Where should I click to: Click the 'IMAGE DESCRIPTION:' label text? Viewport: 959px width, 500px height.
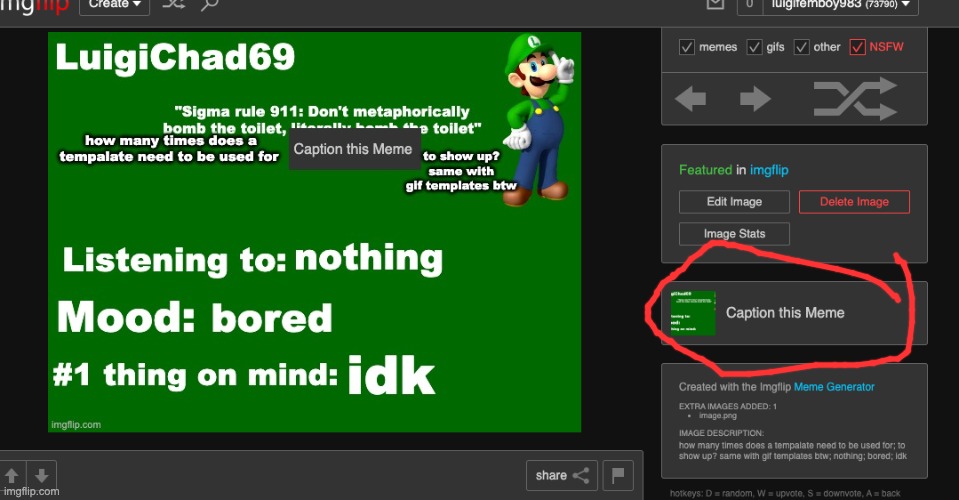click(721, 433)
